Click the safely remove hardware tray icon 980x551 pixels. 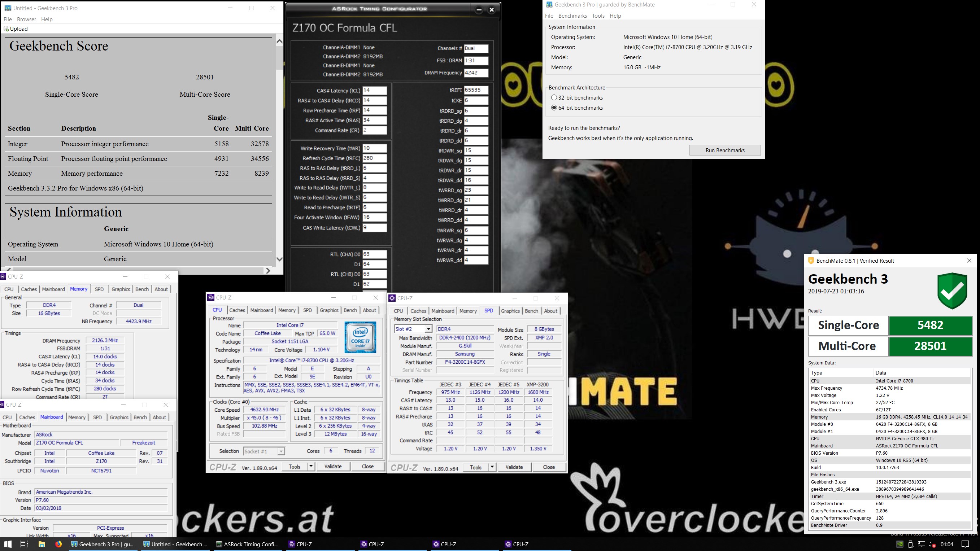(x=911, y=544)
